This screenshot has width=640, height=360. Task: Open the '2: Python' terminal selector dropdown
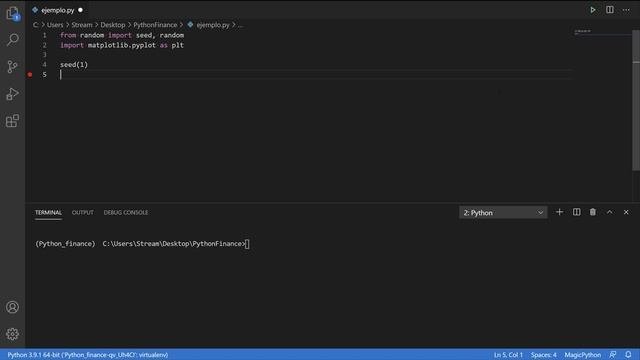tap(503, 213)
